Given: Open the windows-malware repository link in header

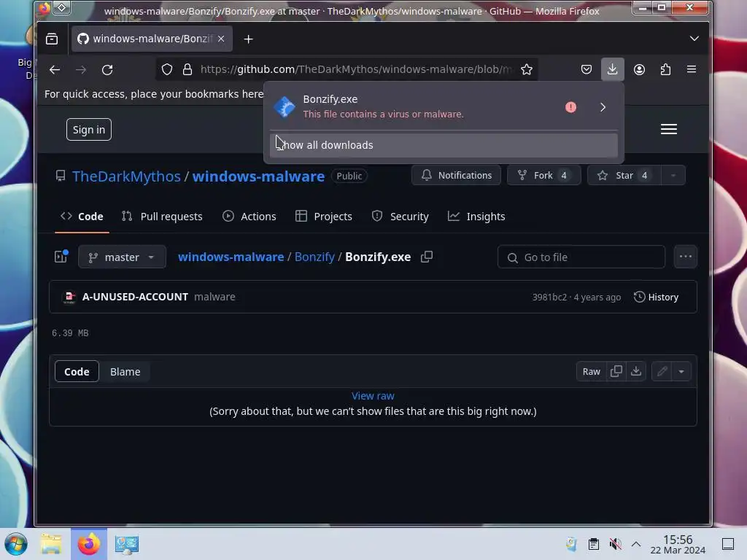Looking at the screenshot, I should click(x=258, y=176).
